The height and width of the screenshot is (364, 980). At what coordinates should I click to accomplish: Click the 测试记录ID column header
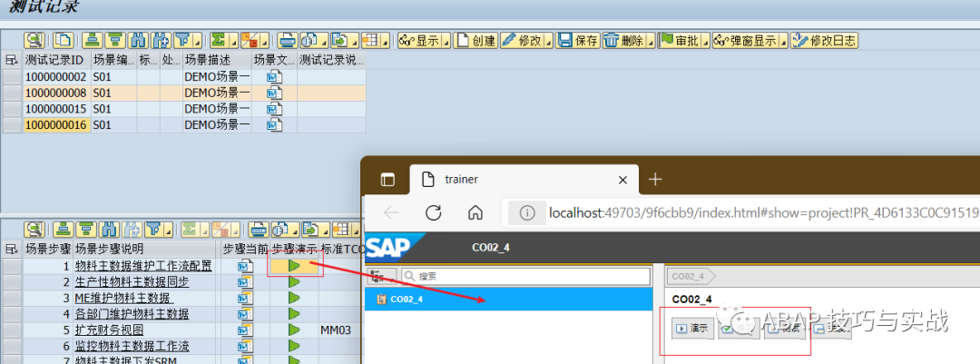point(57,60)
